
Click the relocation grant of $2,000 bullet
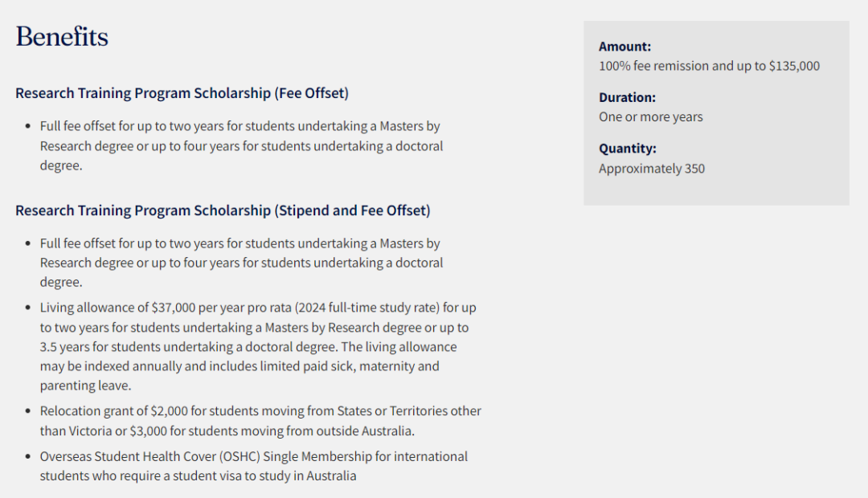pyautogui.click(x=260, y=411)
